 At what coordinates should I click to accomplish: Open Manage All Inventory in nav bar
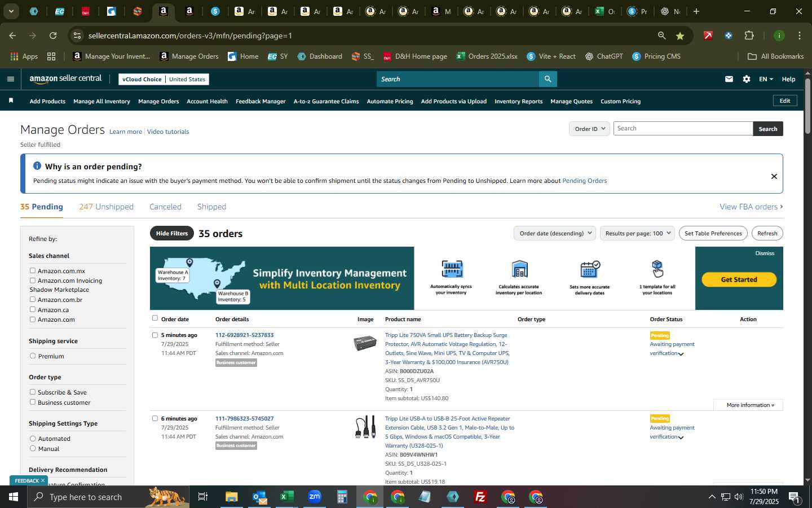(101, 102)
